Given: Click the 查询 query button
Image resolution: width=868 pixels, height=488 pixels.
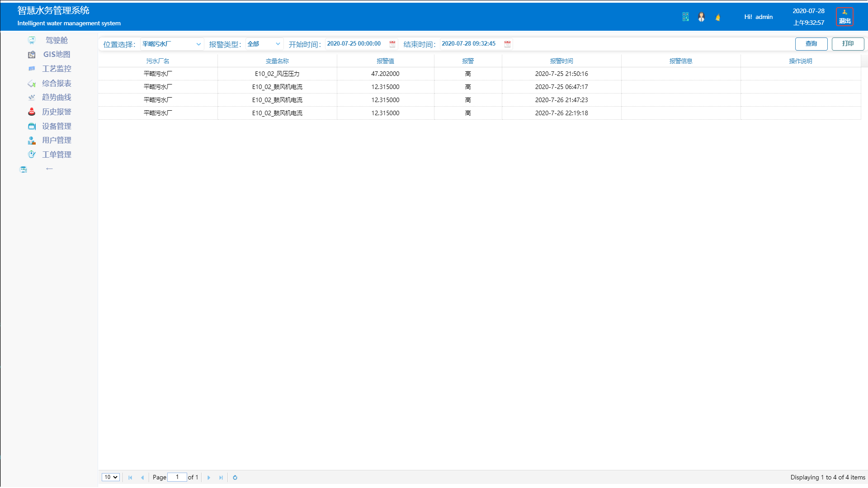Looking at the screenshot, I should coord(811,44).
